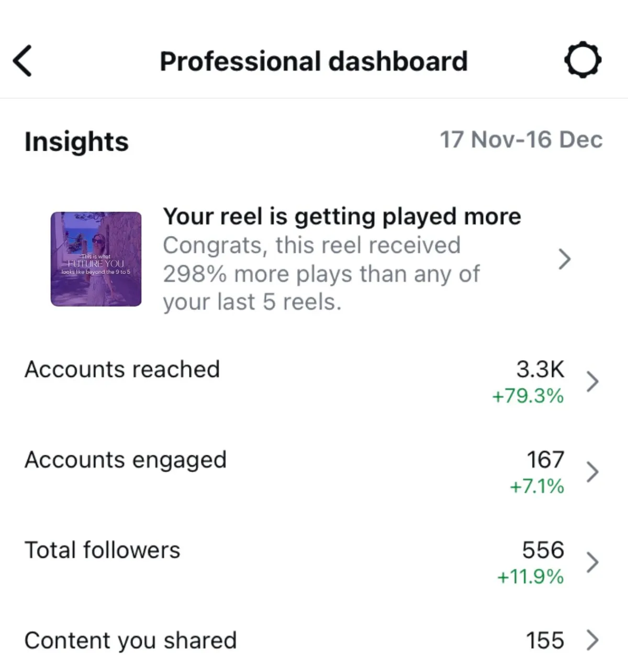The width and height of the screenshot is (628, 672).
Task: Tap the 155 shared content count
Action: tap(545, 641)
